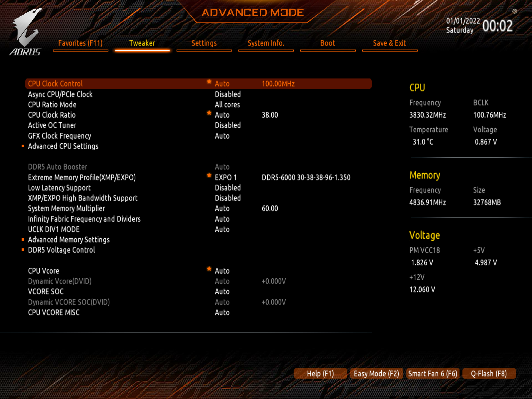Select Infinity Fabric Frequency and Dividers label
The image size is (532, 399).
[84, 219]
